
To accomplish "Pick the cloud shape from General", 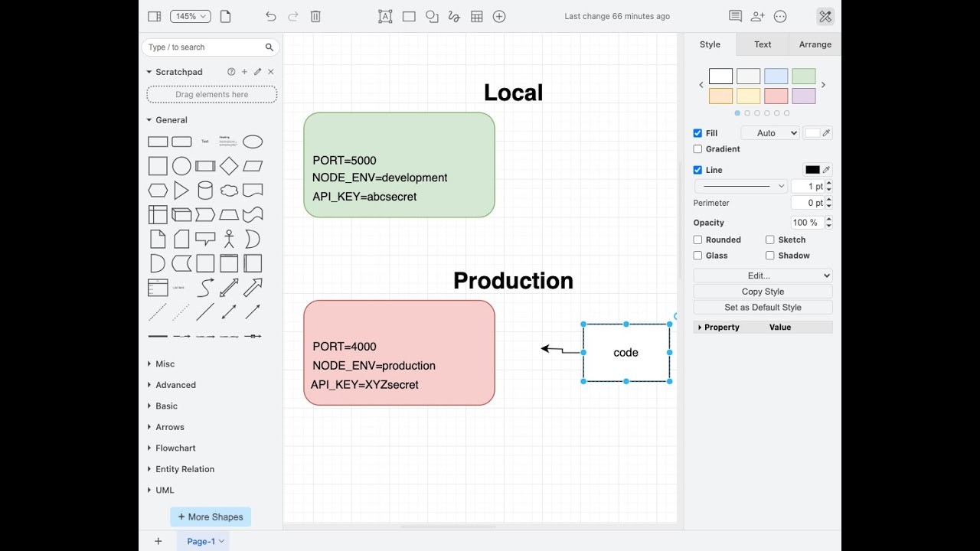I will (x=229, y=190).
